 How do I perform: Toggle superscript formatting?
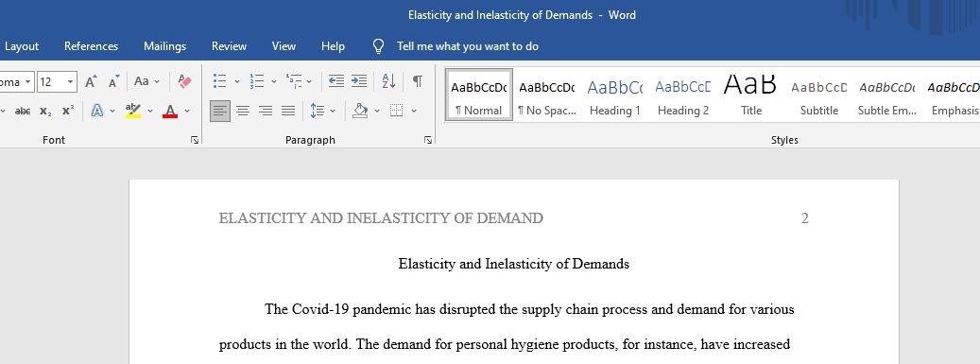click(67, 111)
